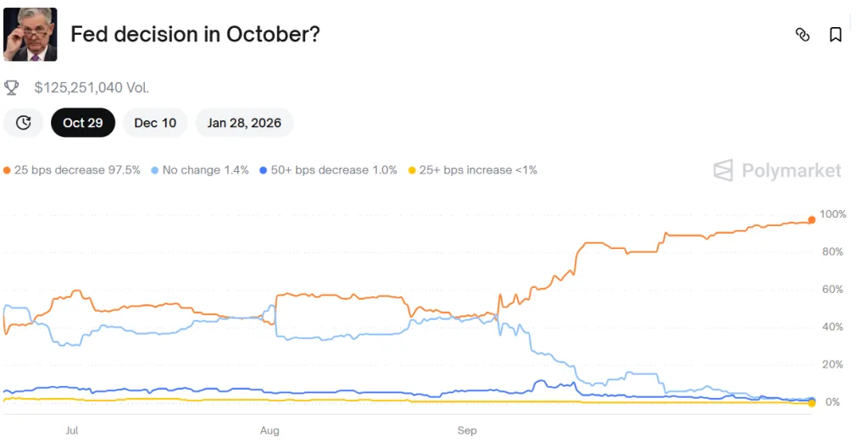
Task: Click the clock history icon button
Action: pos(24,123)
